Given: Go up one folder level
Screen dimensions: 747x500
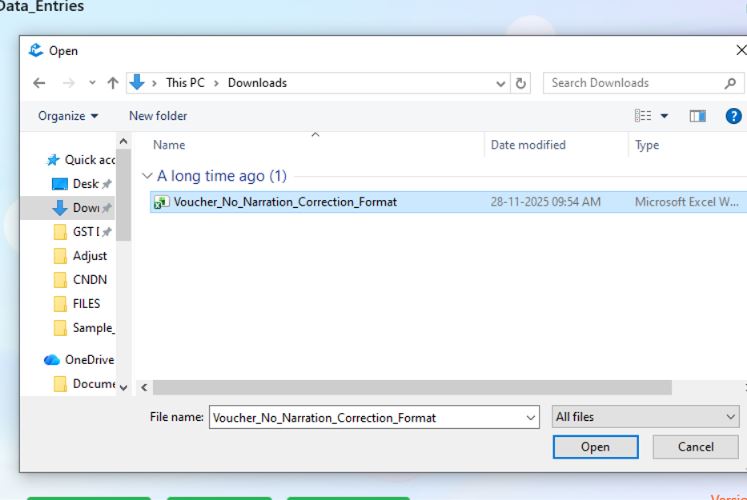Looking at the screenshot, I should 113,83.
